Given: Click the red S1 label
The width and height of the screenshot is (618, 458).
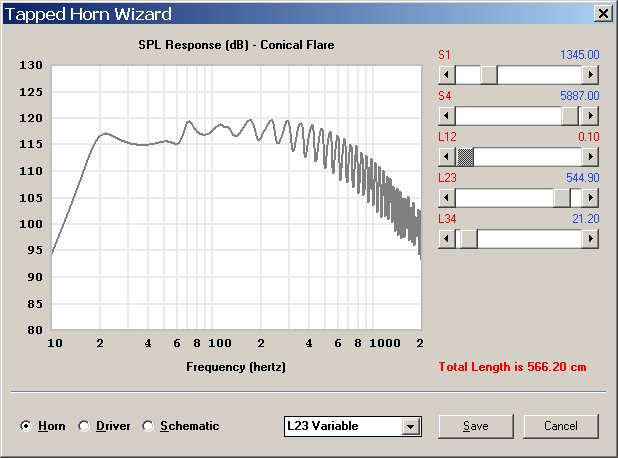Looking at the screenshot, I should (x=445, y=55).
